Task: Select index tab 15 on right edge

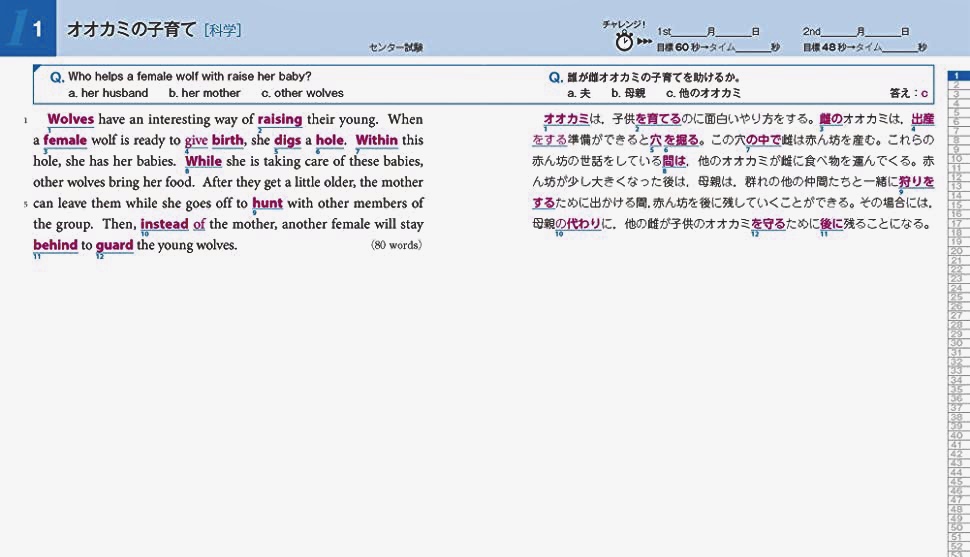Action: [957, 205]
